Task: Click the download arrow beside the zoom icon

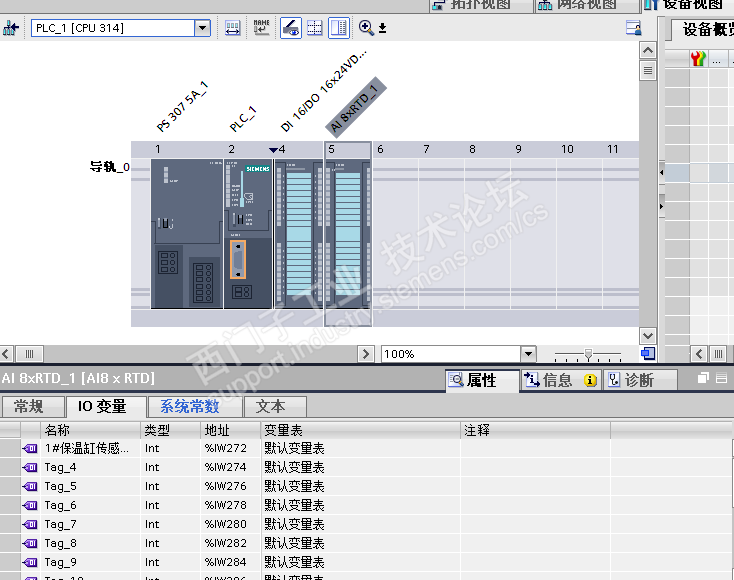Action: tap(382, 28)
